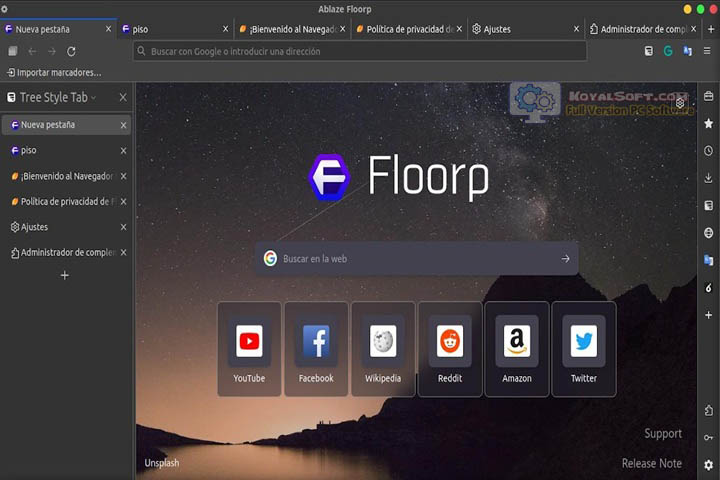This screenshot has width=720, height=480.
Task: Open the flame-shaped web panel icon in sidebar
Action: coord(709,288)
